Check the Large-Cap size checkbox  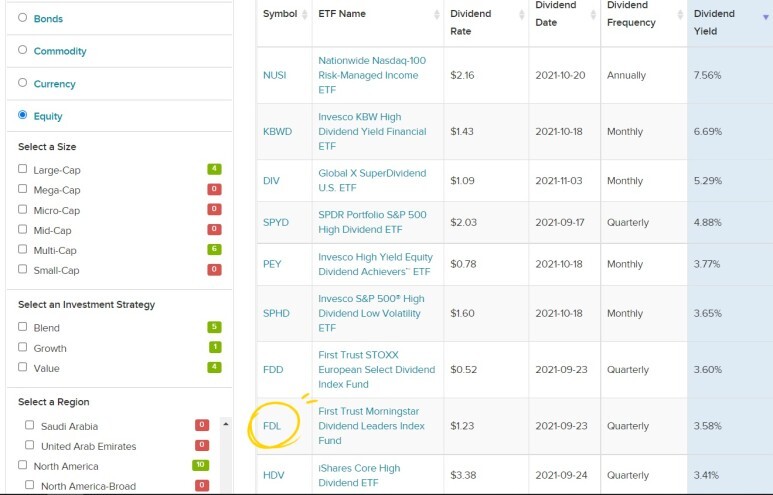pos(22,169)
